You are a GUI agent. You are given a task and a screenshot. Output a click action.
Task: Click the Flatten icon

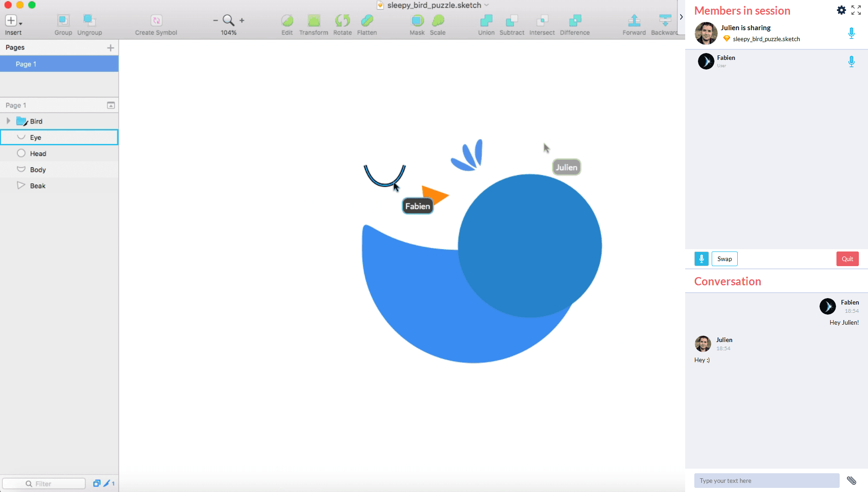point(367,21)
